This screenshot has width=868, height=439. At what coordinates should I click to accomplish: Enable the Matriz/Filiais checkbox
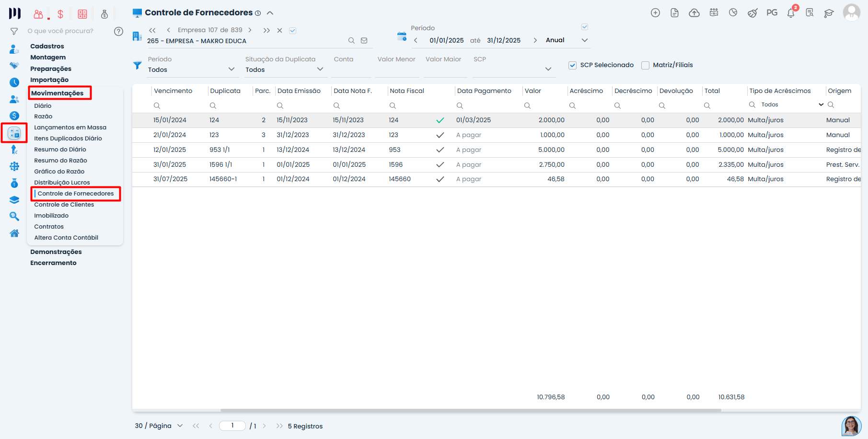[645, 65]
